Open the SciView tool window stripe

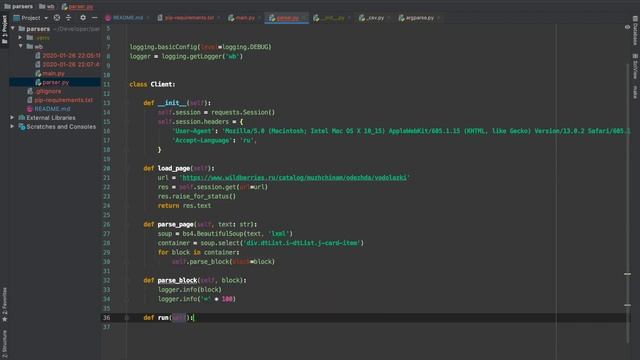[635, 66]
